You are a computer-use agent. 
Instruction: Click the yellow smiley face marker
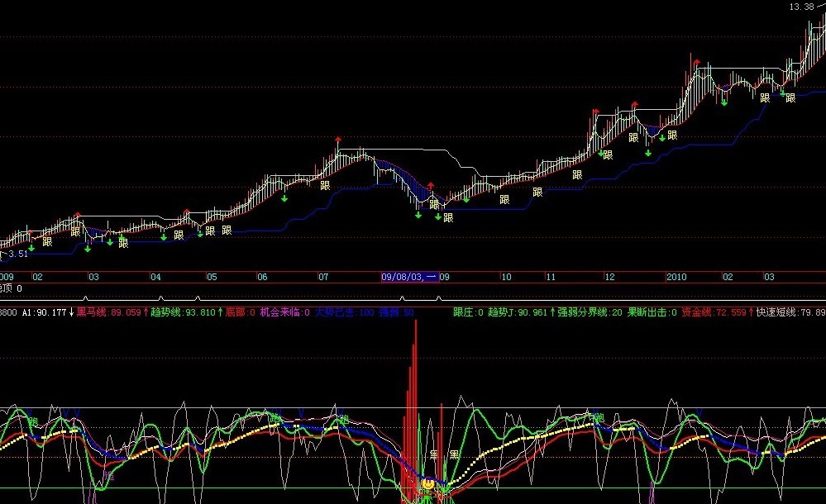[x=428, y=483]
